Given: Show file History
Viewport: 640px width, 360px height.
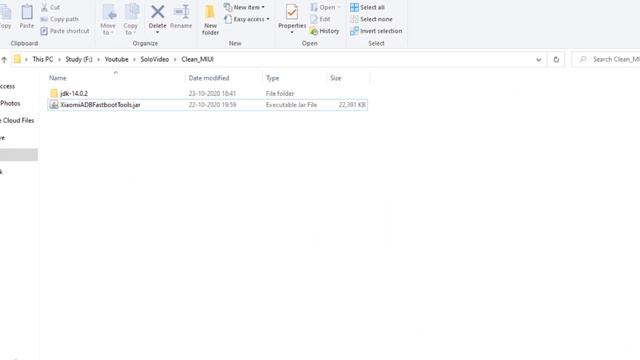Looking at the screenshot, I should click(324, 31).
